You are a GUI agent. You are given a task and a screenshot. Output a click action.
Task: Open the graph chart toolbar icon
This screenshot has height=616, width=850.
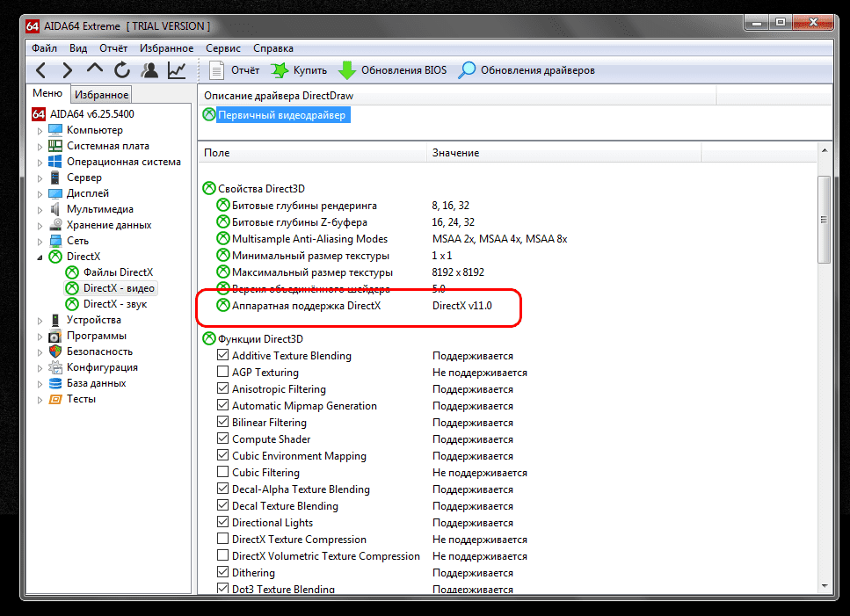tap(177, 70)
